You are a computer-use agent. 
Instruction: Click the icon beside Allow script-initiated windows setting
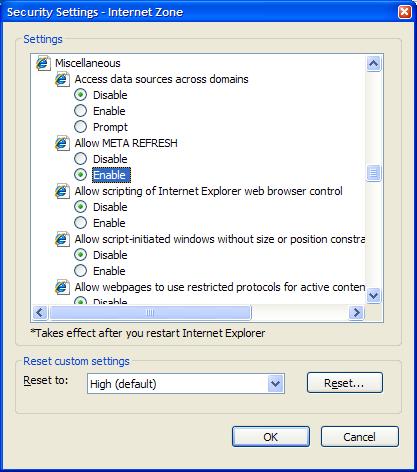click(62, 239)
